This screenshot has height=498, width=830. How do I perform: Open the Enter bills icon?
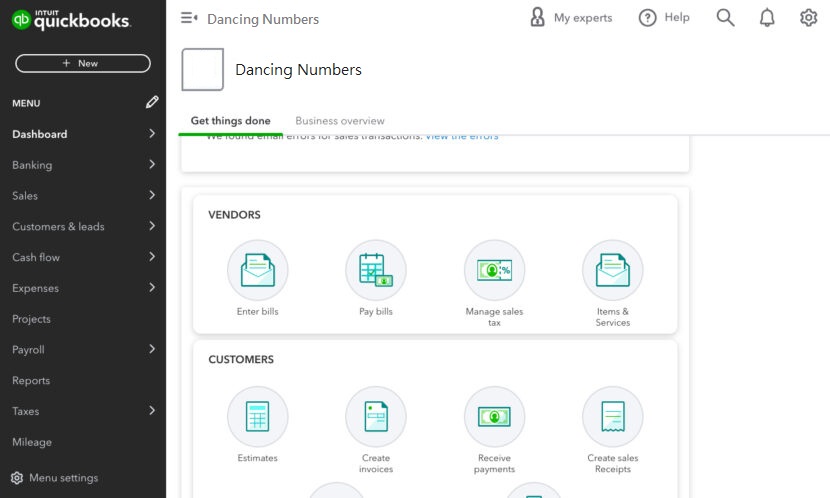click(258, 270)
